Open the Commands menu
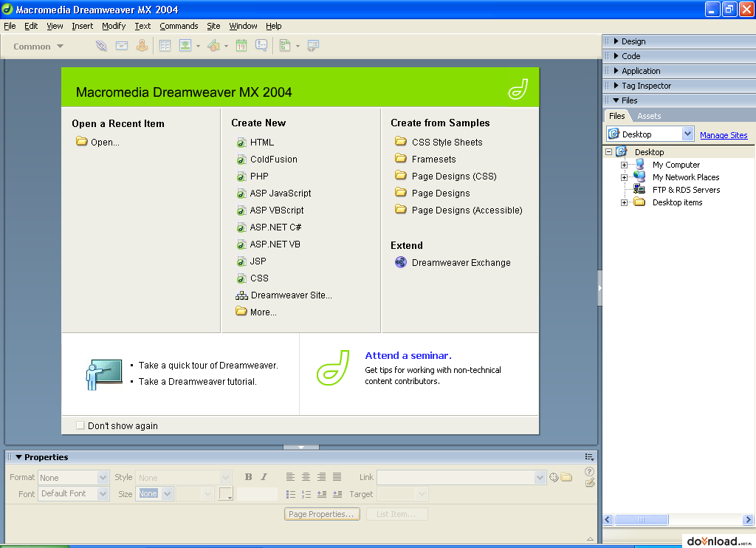The width and height of the screenshot is (756, 548). (x=179, y=26)
